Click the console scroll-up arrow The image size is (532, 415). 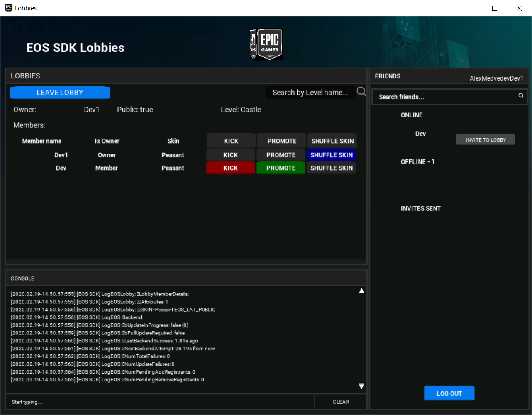tap(361, 290)
